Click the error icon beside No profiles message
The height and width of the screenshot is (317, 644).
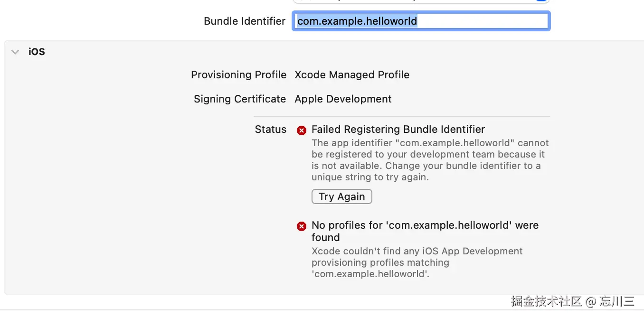click(302, 226)
